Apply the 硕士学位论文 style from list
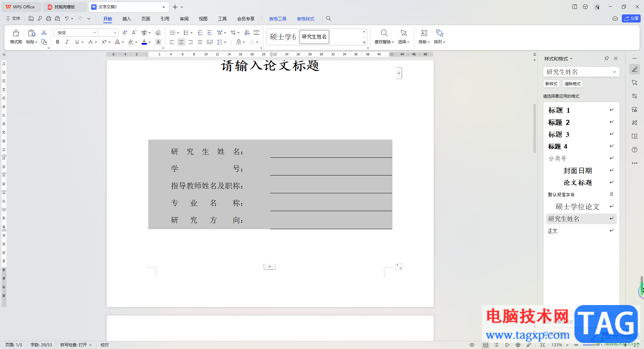The width and height of the screenshot is (644, 349). coord(581,207)
